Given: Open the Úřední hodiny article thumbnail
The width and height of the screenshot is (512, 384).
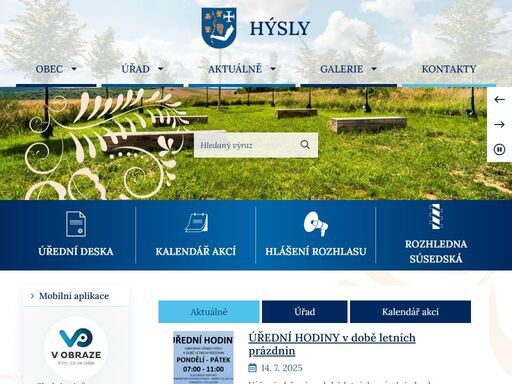Looking at the screenshot, I should [x=203, y=357].
